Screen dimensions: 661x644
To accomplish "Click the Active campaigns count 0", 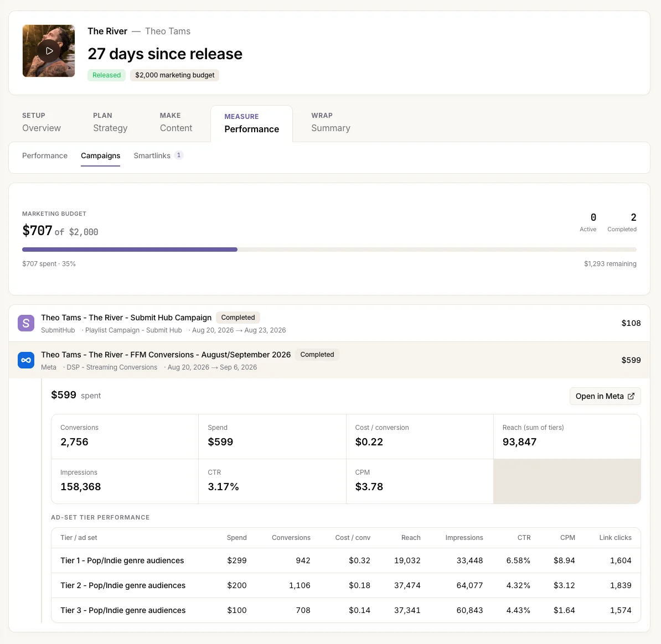I will pyautogui.click(x=593, y=217).
